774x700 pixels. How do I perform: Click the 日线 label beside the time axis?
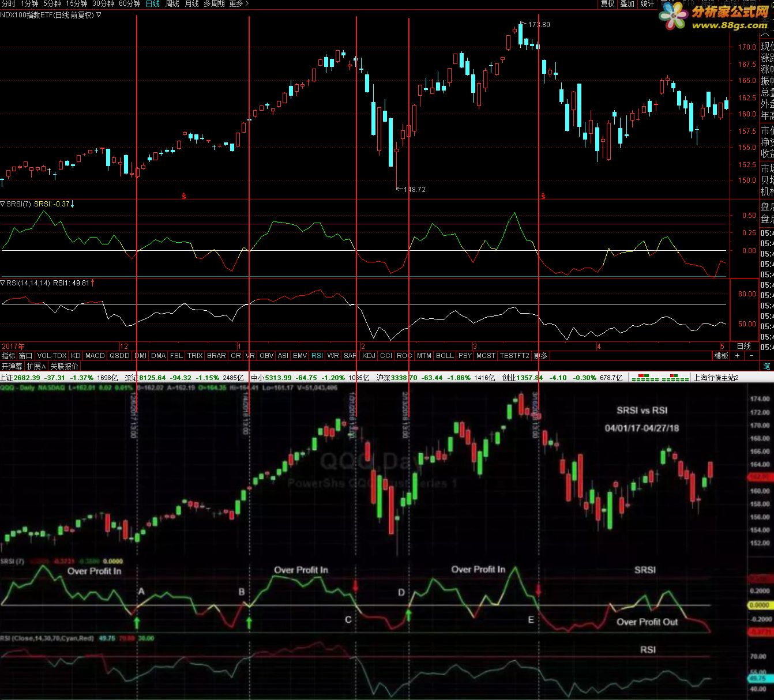pos(744,346)
